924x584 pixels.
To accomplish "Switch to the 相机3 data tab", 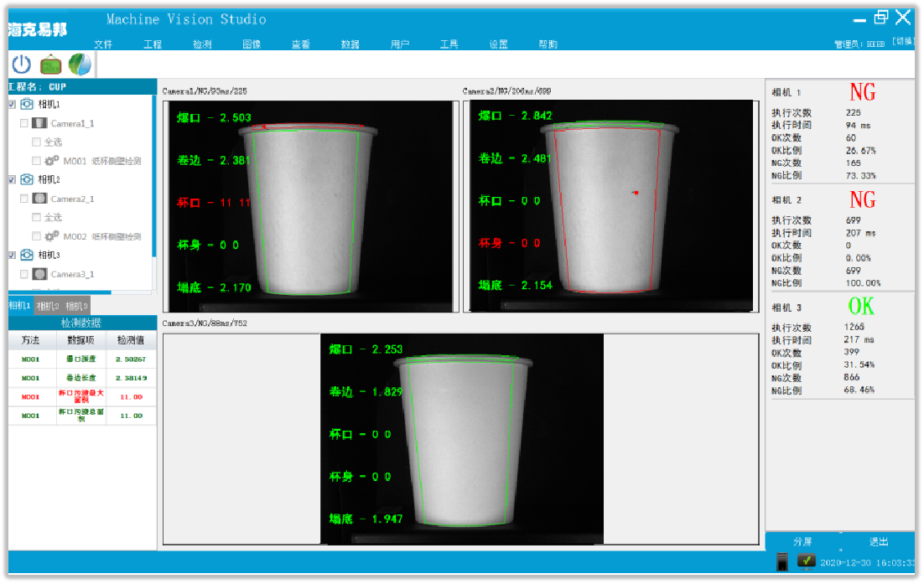I will click(77, 306).
